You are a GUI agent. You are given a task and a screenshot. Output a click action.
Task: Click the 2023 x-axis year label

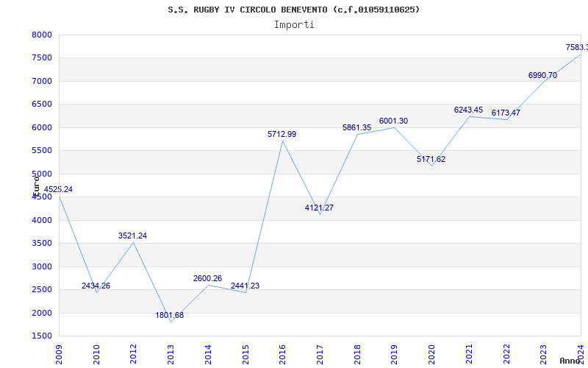[543, 355]
